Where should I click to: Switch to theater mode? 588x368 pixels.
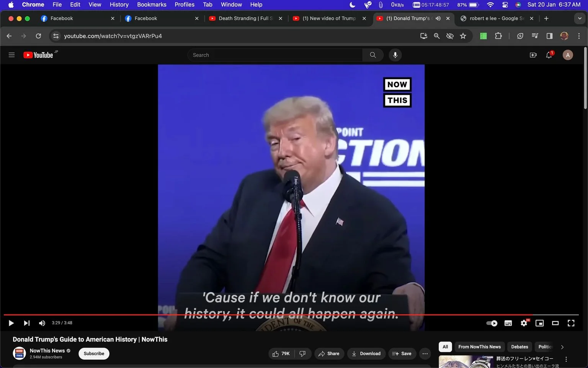[x=555, y=323]
